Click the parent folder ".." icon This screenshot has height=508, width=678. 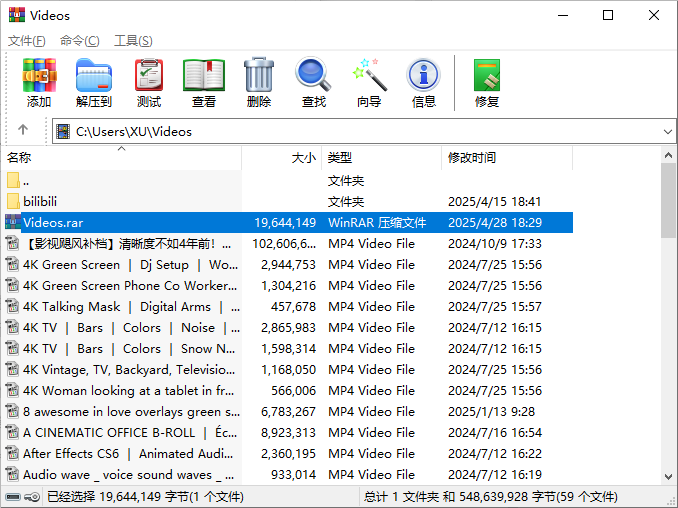coord(13,180)
